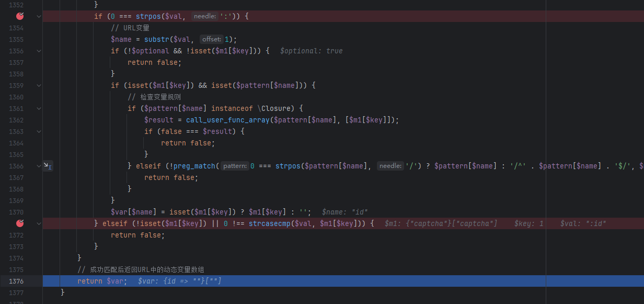Remove the breakpoint on the strpos line

tap(20, 16)
